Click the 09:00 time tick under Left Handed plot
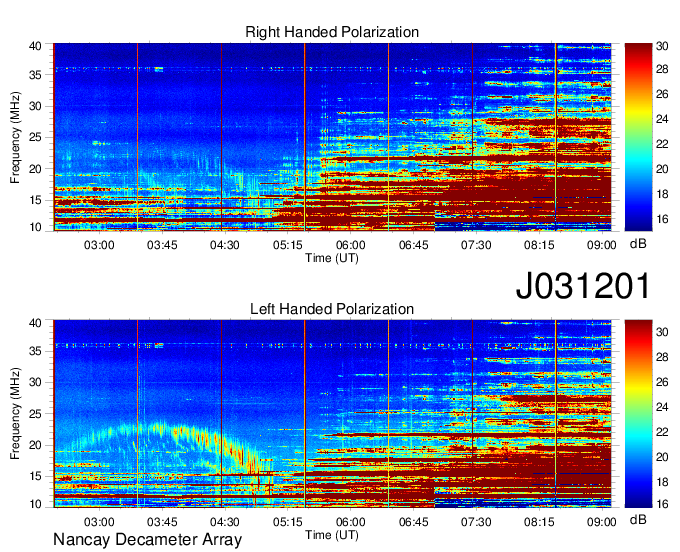 coord(602,522)
